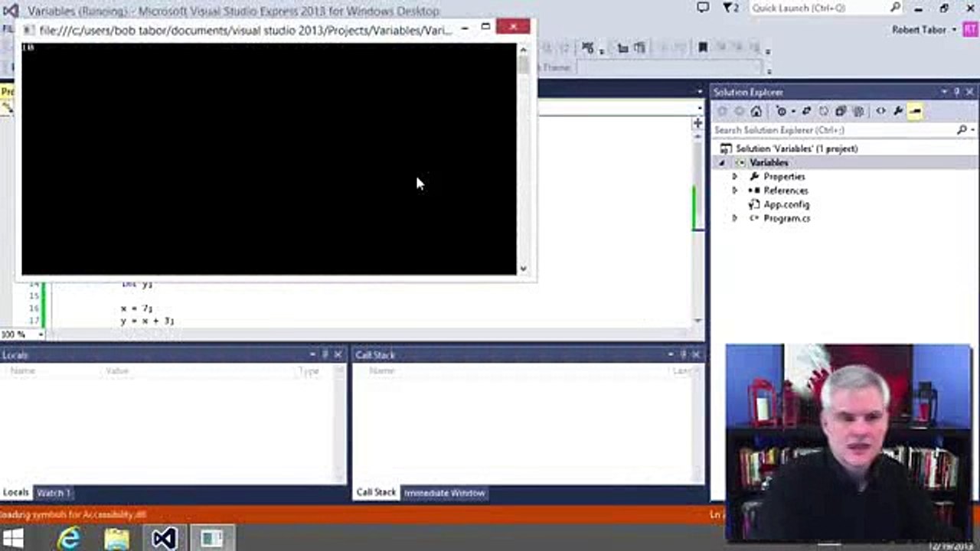Click the Refresh icon in Solution Explorer
The image size is (980, 551).
click(824, 112)
